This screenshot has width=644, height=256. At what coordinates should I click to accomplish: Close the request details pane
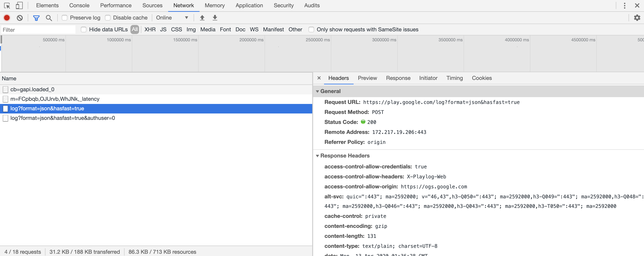click(319, 78)
